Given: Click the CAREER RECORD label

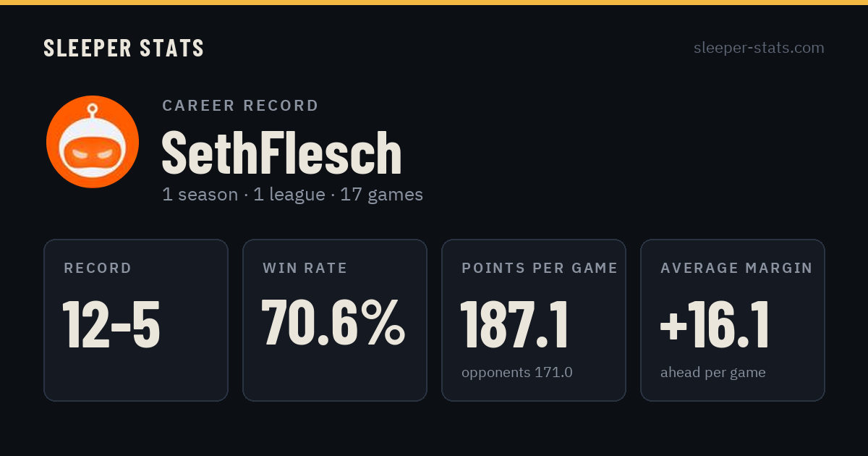Looking at the screenshot, I should tap(240, 106).
